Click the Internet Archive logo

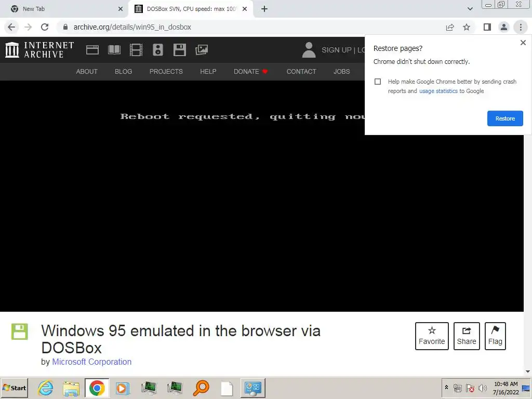coord(39,50)
